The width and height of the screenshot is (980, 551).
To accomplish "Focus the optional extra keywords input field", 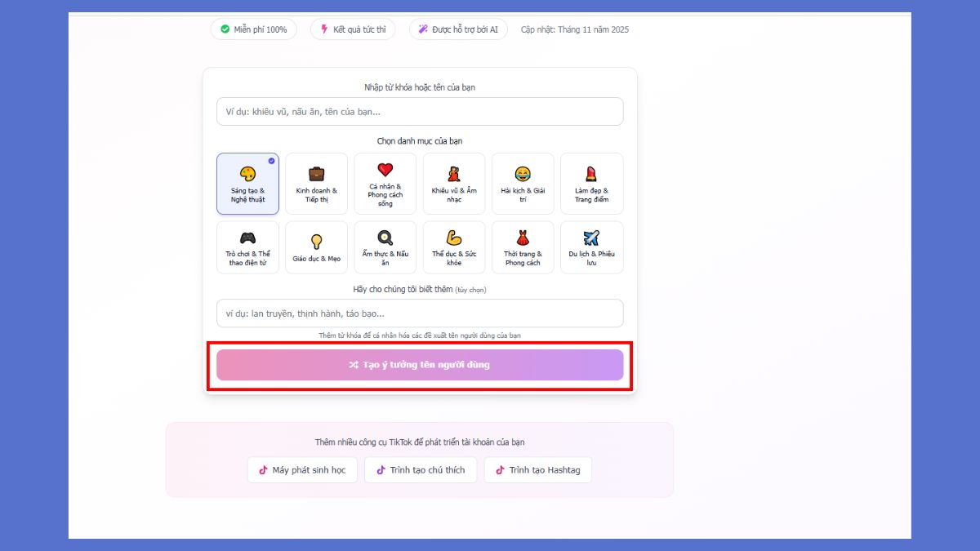I will pos(420,313).
